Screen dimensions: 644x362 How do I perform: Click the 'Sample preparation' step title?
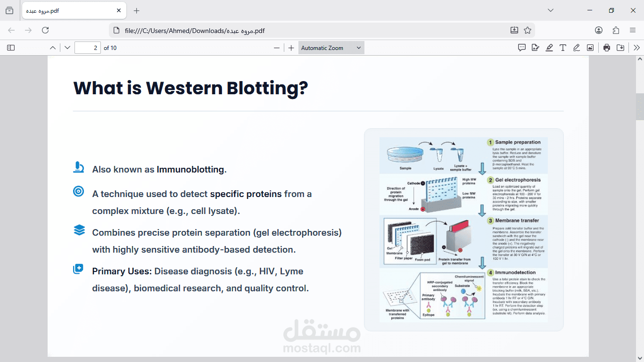pyautogui.click(x=518, y=142)
